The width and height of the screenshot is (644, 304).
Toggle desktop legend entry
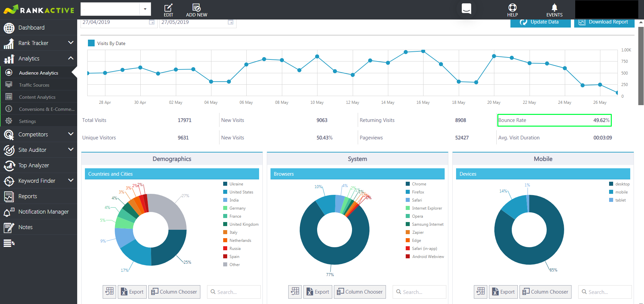(619, 184)
